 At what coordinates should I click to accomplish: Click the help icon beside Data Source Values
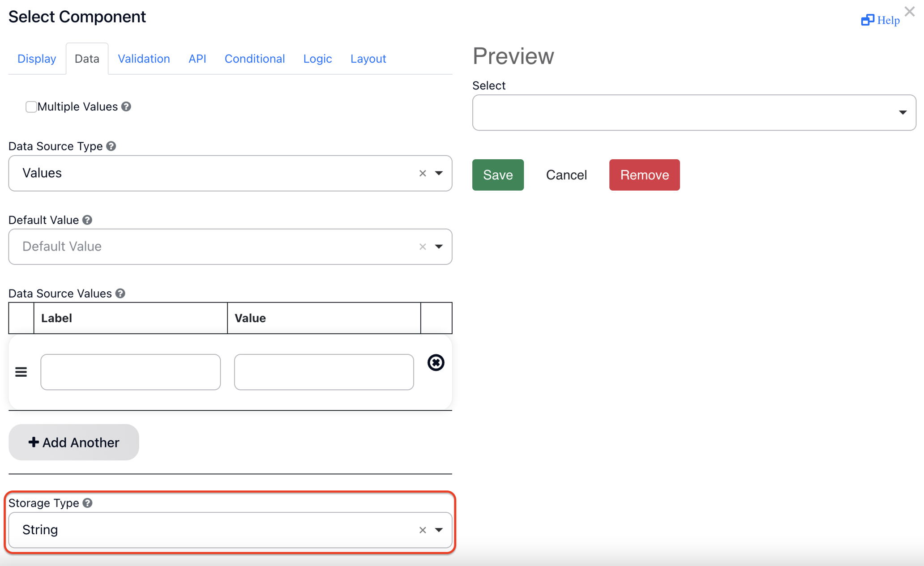[x=120, y=293]
